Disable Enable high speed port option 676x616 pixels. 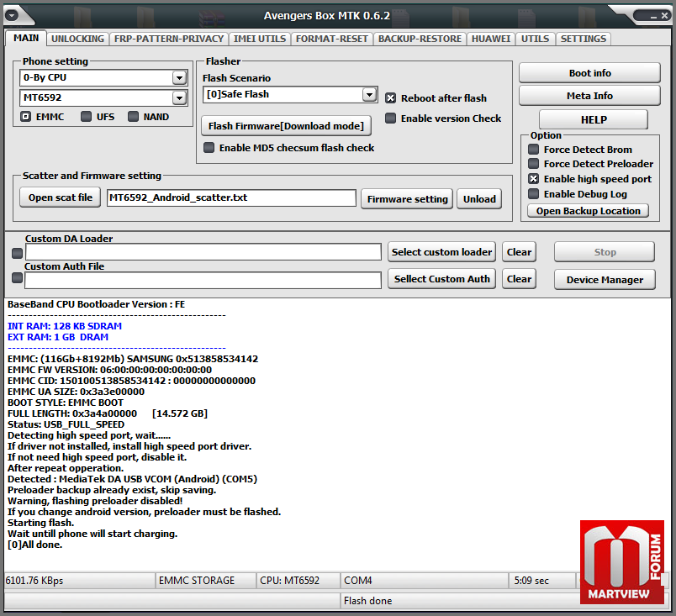[x=533, y=179]
